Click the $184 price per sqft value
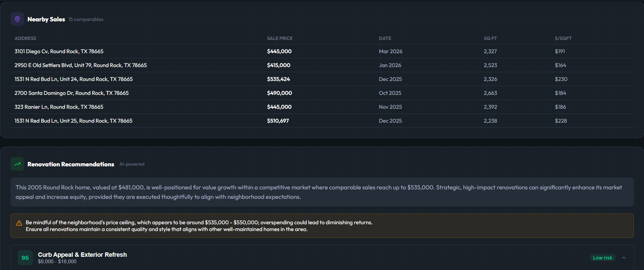644x270 pixels. pos(560,93)
